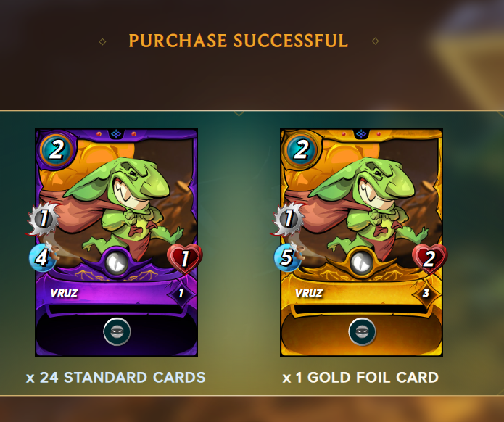Click the red heart health icon showing 1

coord(185,259)
